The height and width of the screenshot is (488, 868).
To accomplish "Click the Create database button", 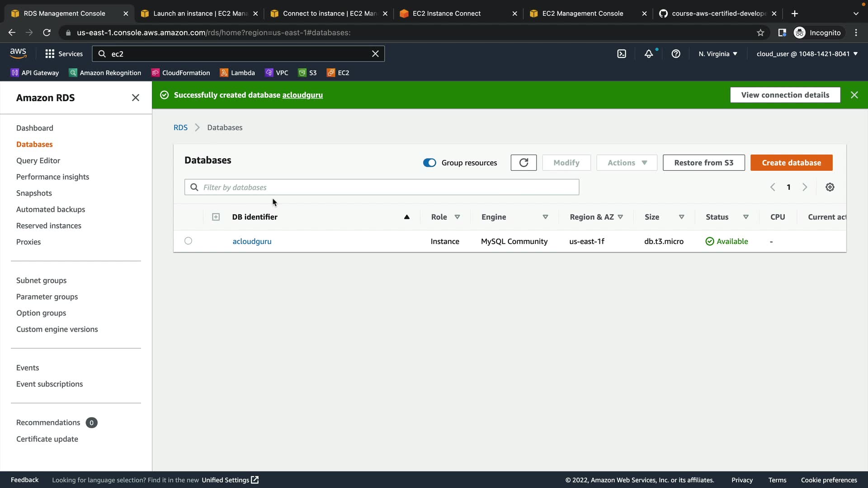I will 791,163.
